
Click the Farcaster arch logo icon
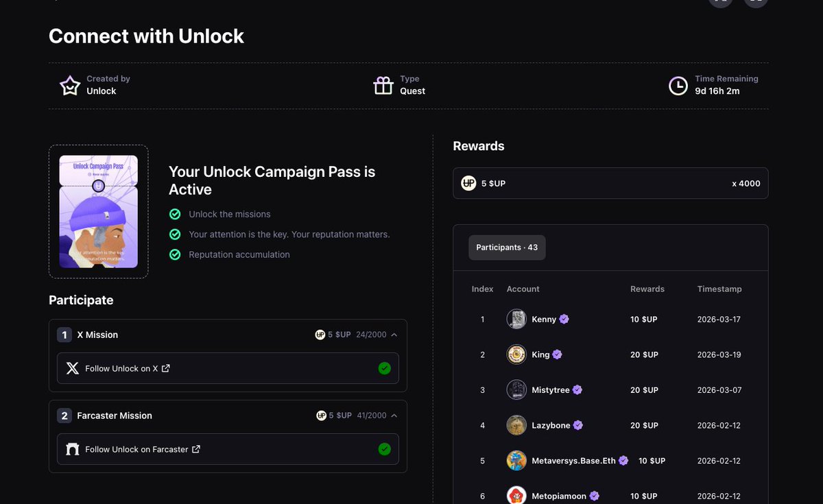click(73, 449)
